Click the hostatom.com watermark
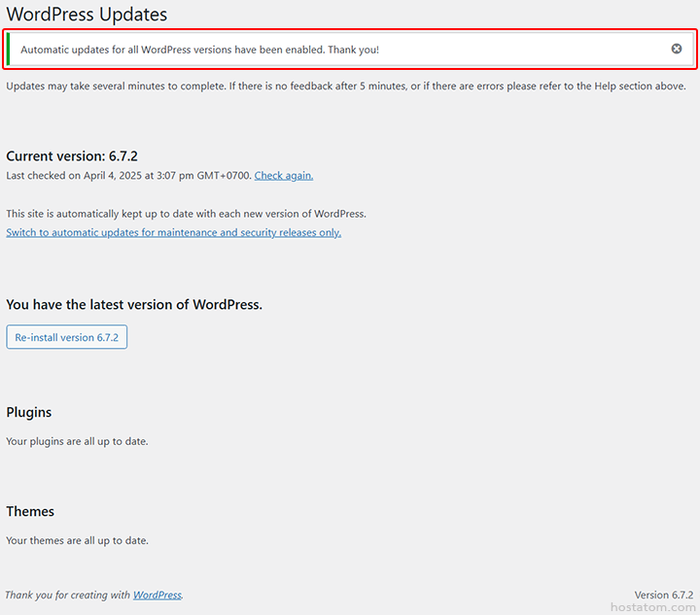 click(653, 606)
